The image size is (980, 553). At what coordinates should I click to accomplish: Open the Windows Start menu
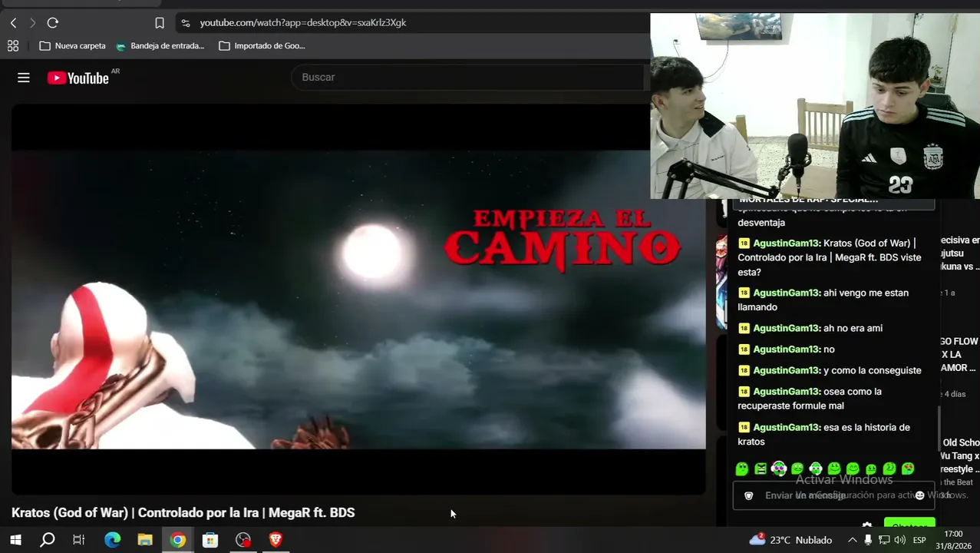pos(15,540)
